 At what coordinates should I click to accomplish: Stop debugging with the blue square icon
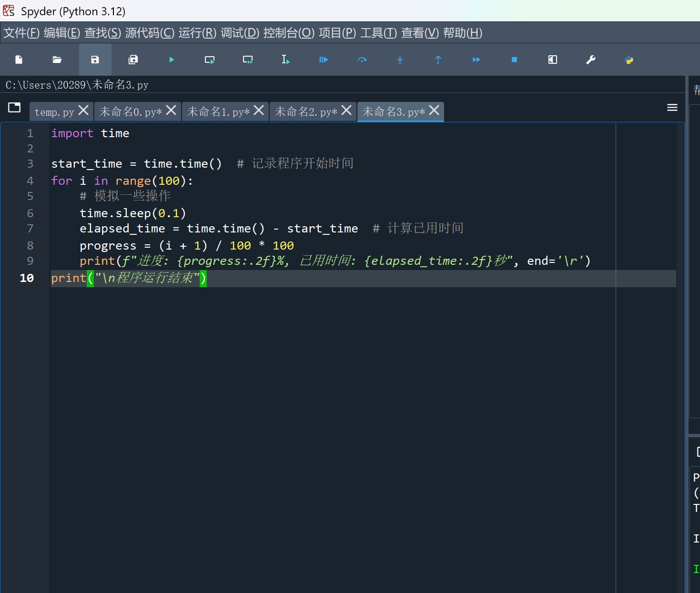click(515, 60)
